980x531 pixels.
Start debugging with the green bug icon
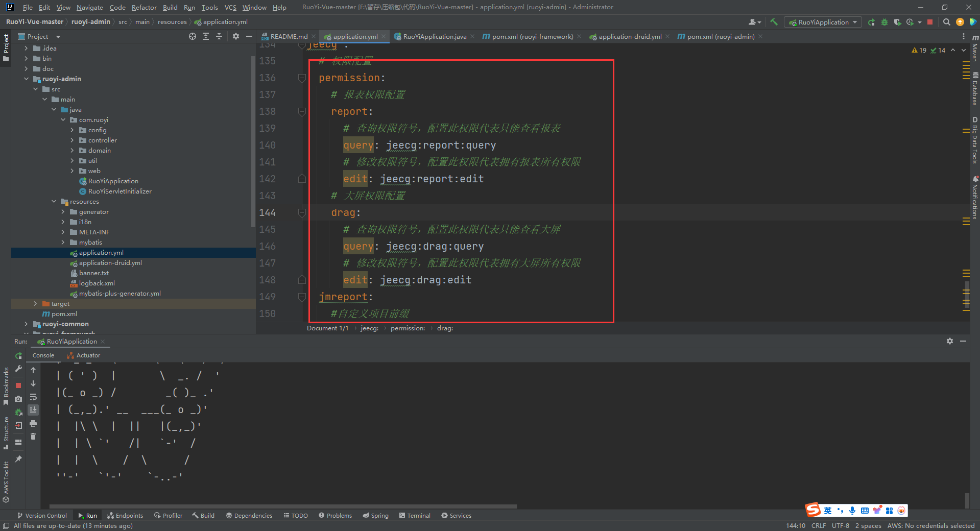click(x=885, y=22)
